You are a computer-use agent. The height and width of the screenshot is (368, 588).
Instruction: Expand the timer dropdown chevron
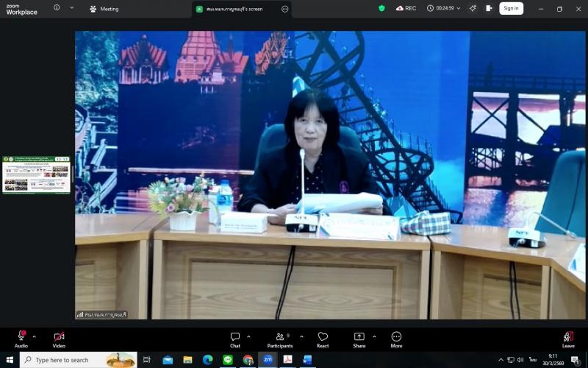pos(458,8)
